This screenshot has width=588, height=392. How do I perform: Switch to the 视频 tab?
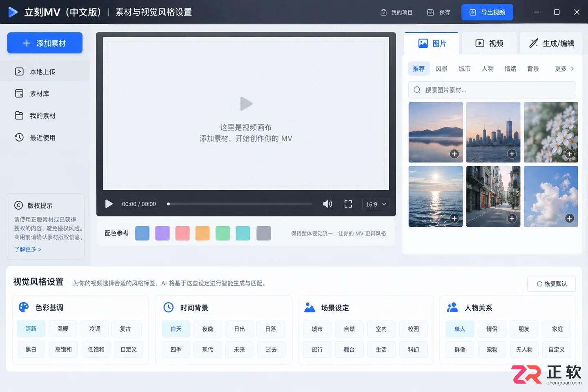click(489, 43)
